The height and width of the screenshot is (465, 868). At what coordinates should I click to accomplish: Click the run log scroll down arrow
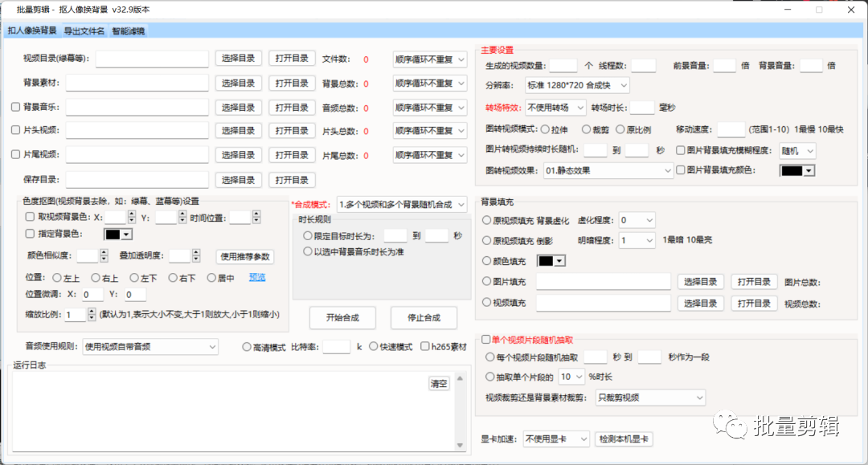(460, 446)
